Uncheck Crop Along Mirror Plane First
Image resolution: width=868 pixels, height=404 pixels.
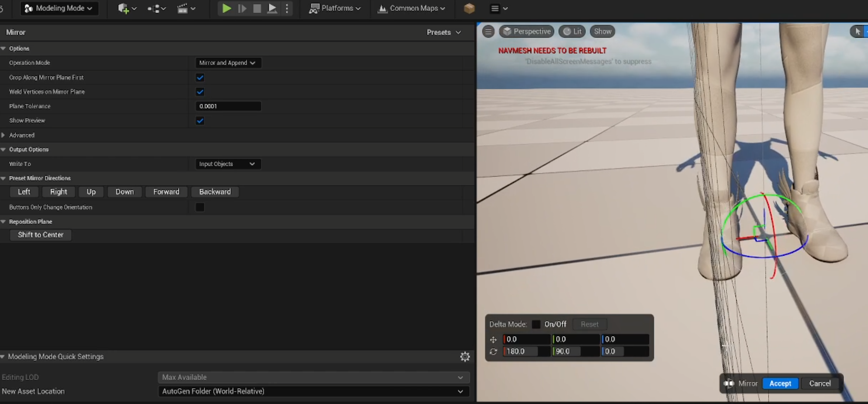point(200,77)
